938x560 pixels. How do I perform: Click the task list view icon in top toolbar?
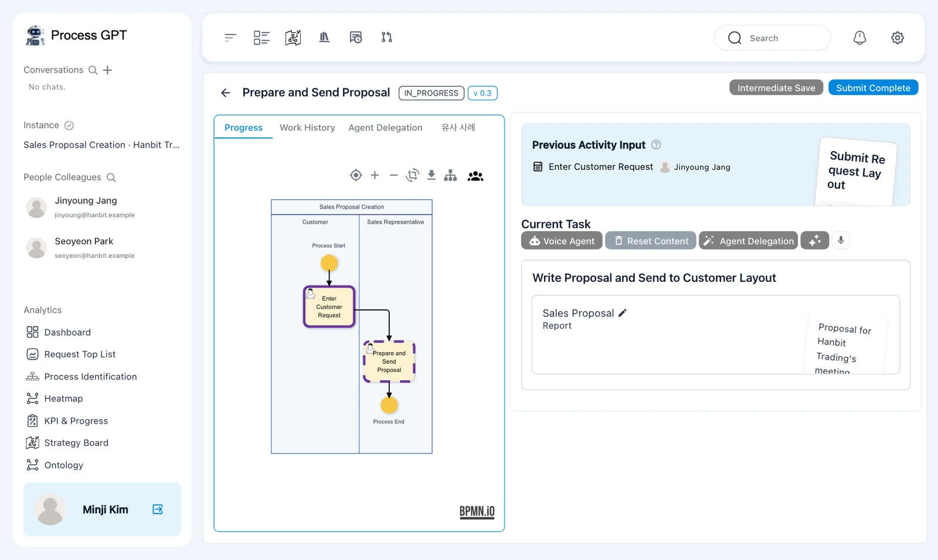click(261, 37)
